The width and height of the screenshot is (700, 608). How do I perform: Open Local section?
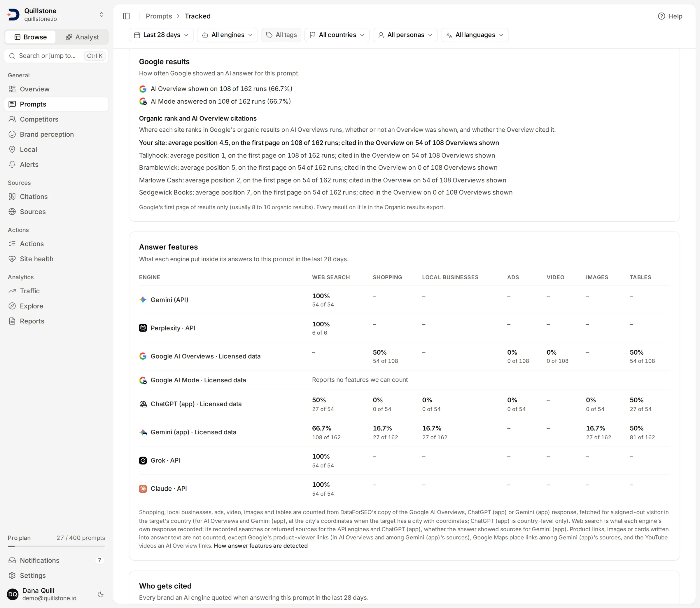pos(56,149)
